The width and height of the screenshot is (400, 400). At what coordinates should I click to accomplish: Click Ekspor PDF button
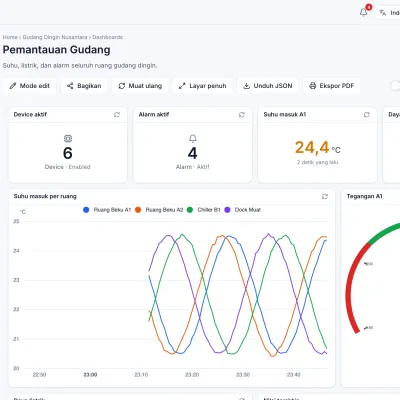pos(332,86)
